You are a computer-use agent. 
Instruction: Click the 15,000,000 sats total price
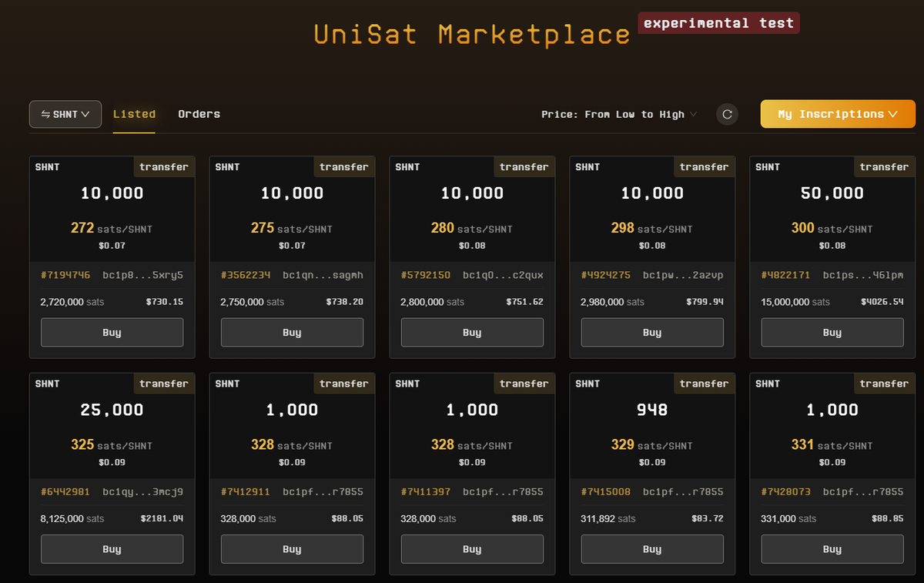(795, 302)
